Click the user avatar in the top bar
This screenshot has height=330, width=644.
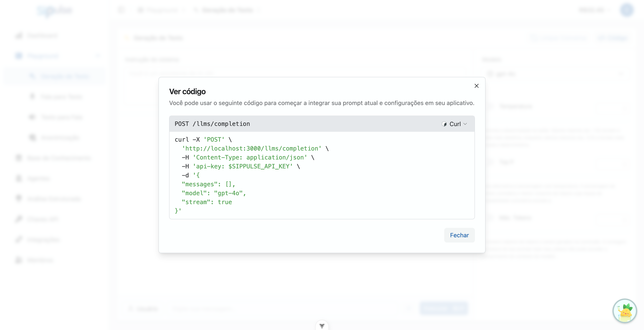(627, 10)
